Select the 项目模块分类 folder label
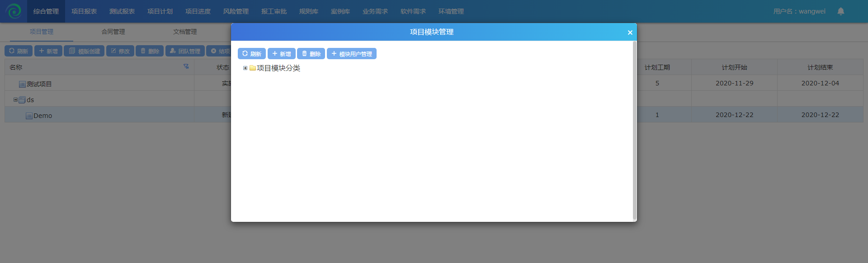 coord(278,68)
